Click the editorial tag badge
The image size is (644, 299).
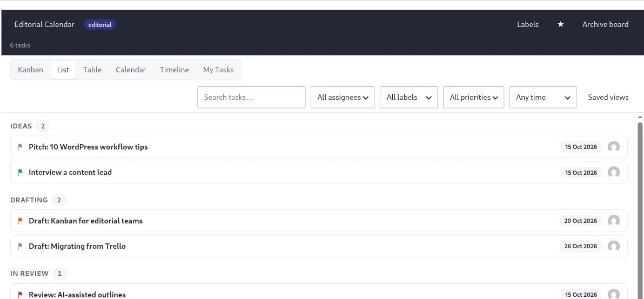coord(100,25)
